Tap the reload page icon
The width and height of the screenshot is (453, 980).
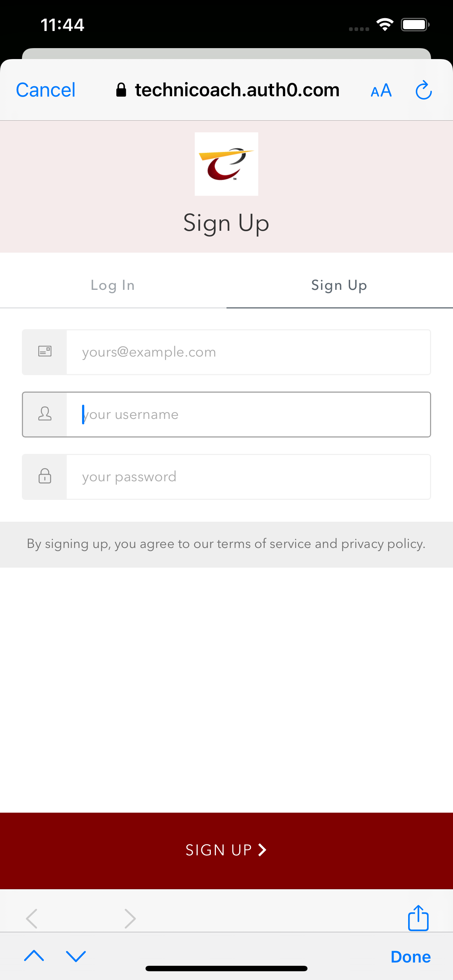coord(423,90)
